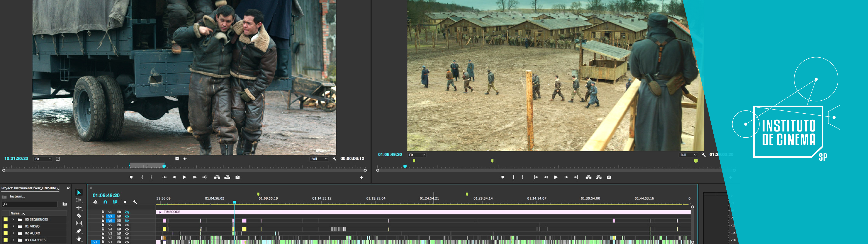Open Source monitor Fit zoom dropdown
Viewport: 868px width, 244px height.
coord(43,159)
